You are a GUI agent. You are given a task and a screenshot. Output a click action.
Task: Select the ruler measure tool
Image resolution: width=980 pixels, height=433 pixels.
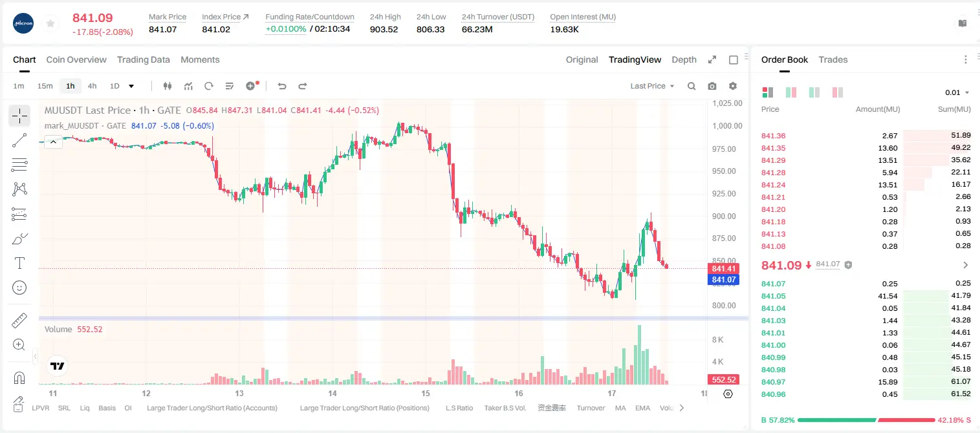point(19,321)
